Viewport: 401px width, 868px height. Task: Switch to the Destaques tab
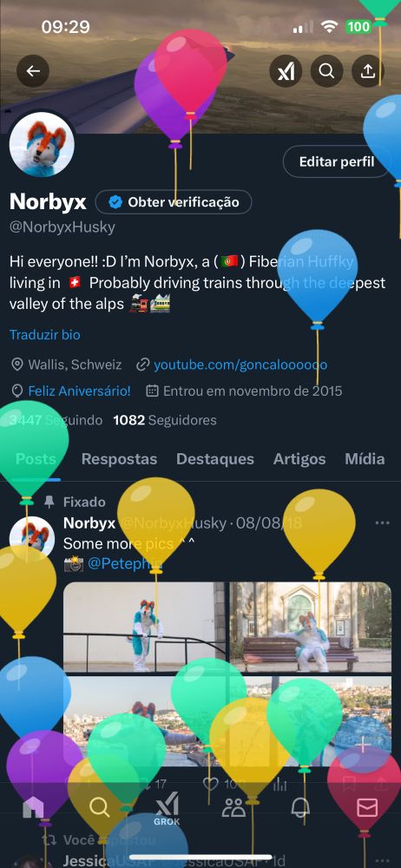[215, 459]
